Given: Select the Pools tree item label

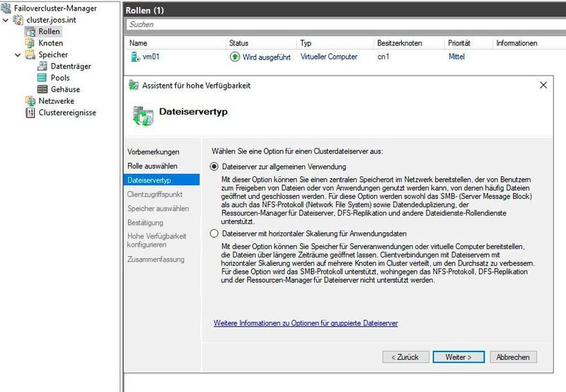Looking at the screenshot, I should pos(60,78).
